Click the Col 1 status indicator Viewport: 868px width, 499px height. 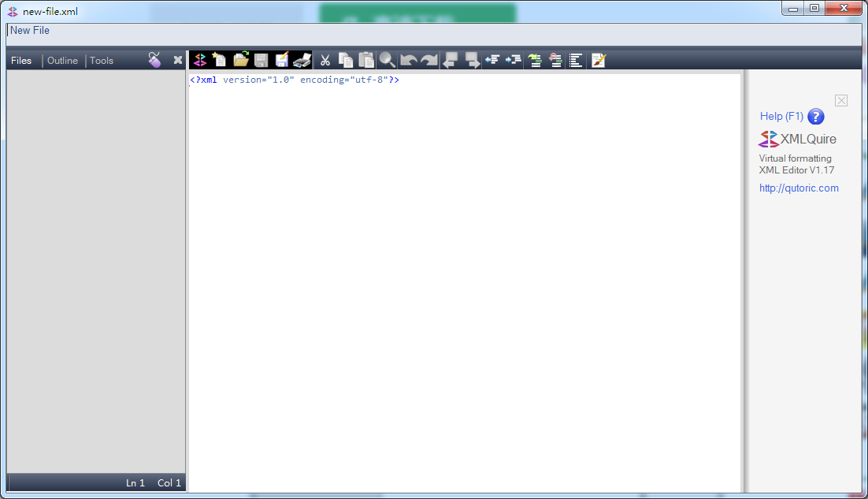click(x=169, y=483)
